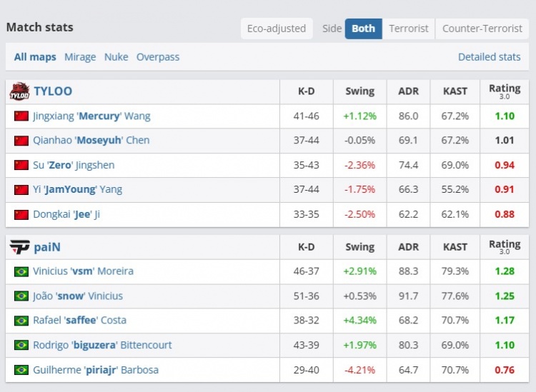The height and width of the screenshot is (392, 536).
Task: Open the Detailed stats link
Action: (489, 57)
